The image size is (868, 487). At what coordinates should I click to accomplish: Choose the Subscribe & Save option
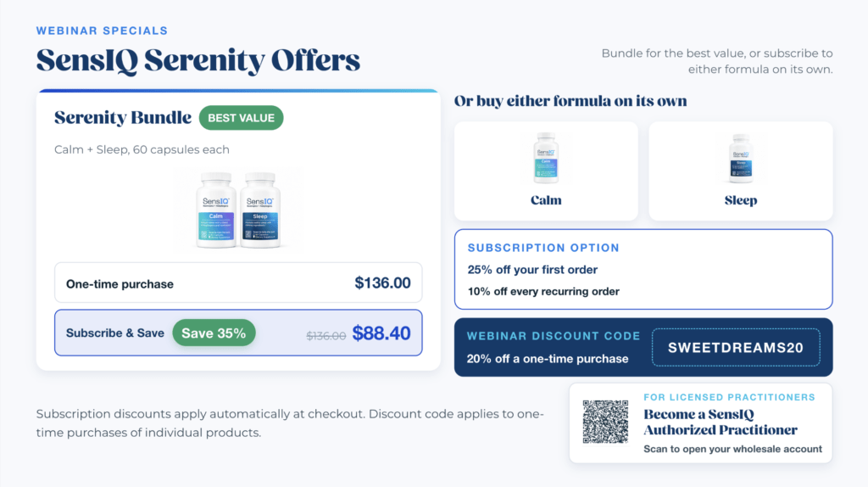tap(238, 333)
